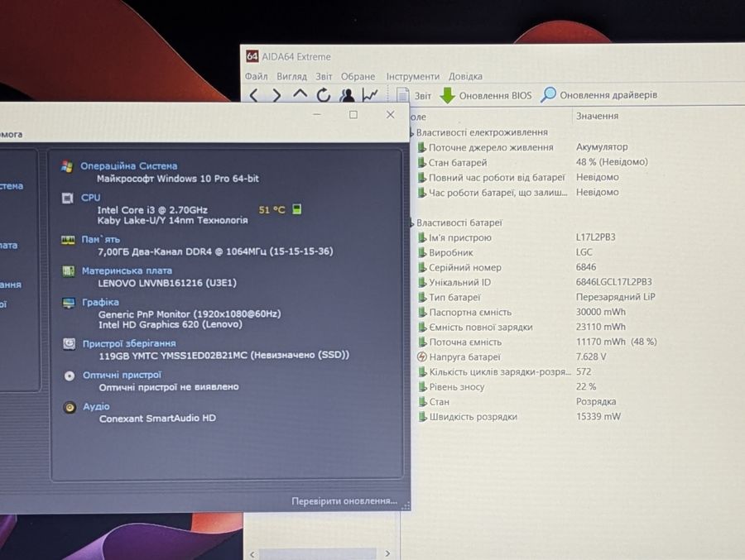The width and height of the screenshot is (745, 560).
Task: Select the Тип батареї row
Action: (x=536, y=297)
